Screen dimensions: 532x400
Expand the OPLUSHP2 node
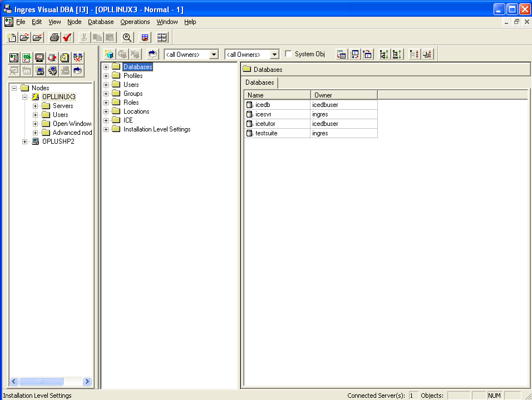coord(25,142)
